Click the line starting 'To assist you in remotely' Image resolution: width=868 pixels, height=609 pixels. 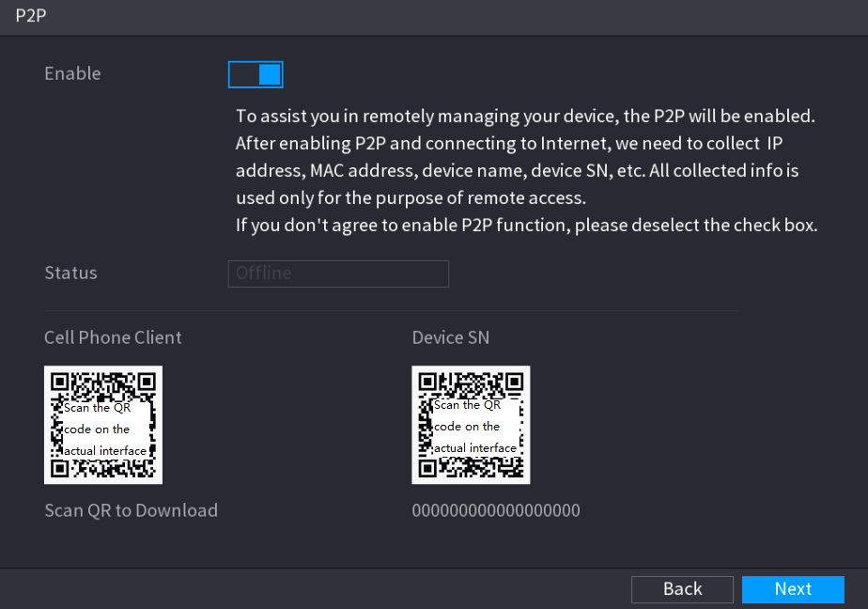tap(525, 117)
